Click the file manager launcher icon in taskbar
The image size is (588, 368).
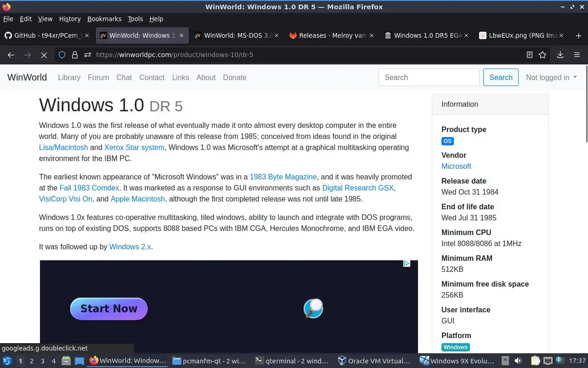(66, 361)
